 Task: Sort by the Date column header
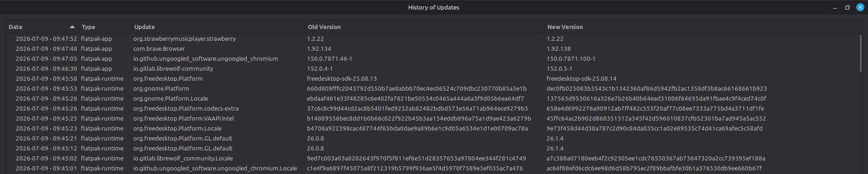(x=42, y=27)
